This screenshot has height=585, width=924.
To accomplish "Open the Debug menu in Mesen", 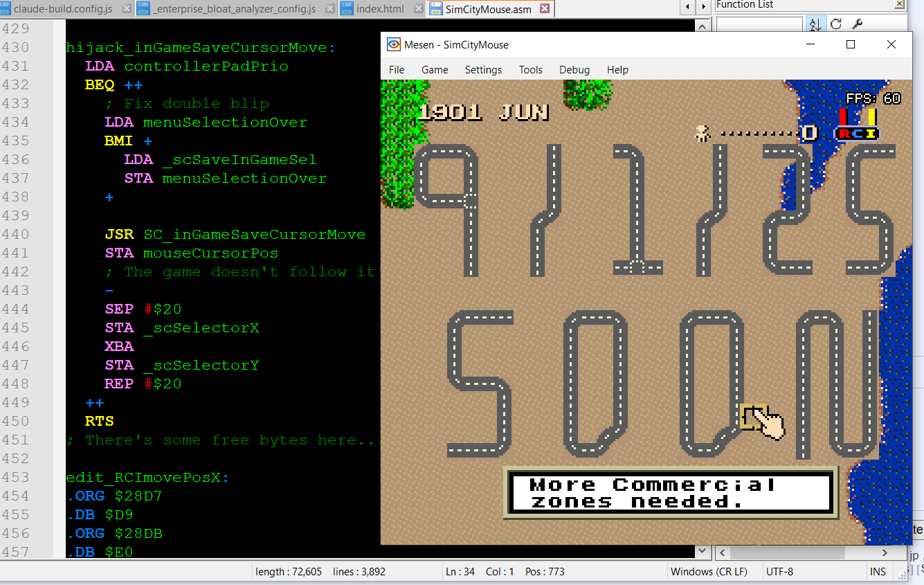I will click(574, 70).
